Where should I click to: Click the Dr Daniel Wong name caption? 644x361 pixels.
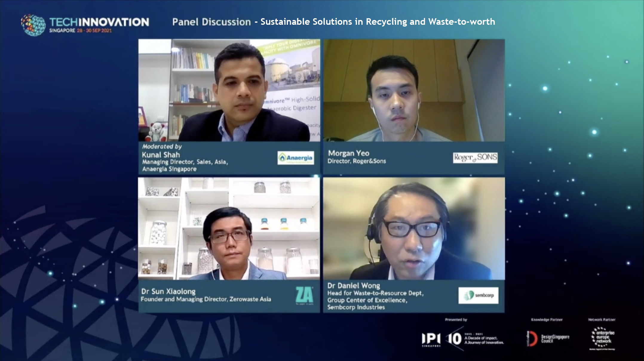coord(354,286)
